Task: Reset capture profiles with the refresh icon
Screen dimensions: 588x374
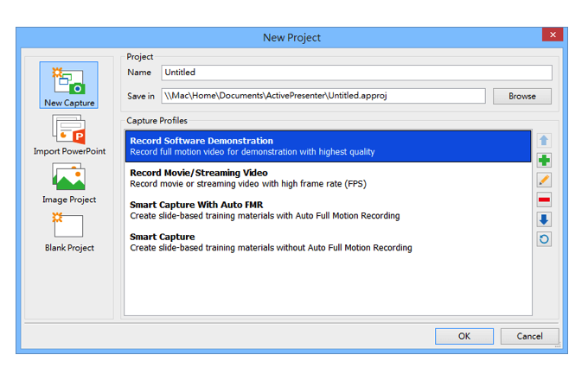Action: (x=544, y=239)
